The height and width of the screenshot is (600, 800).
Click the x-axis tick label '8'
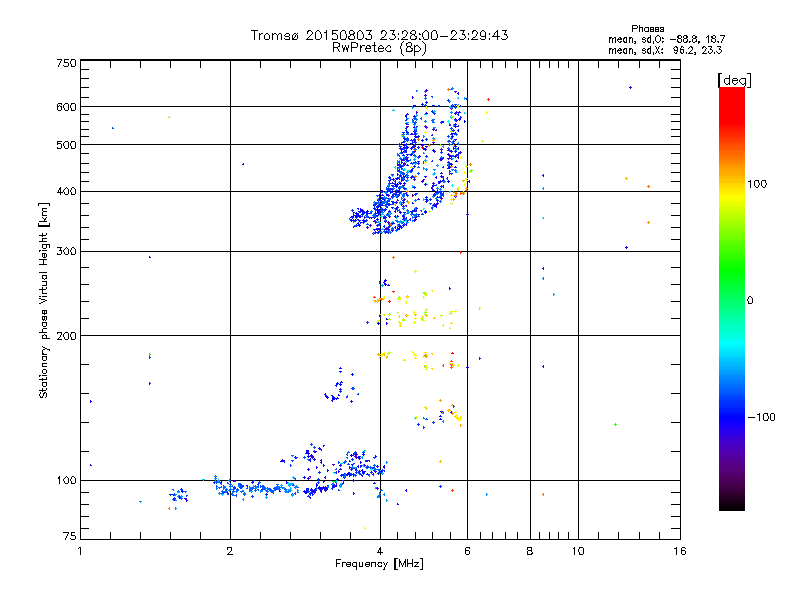[530, 551]
